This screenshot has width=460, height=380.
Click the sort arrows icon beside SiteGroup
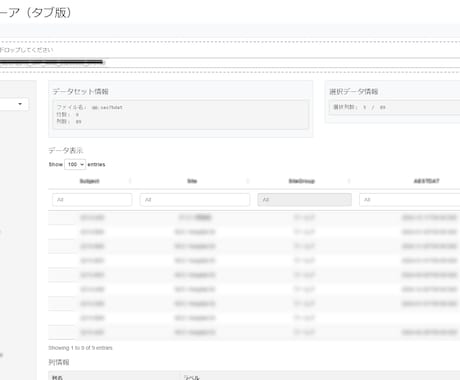349,181
